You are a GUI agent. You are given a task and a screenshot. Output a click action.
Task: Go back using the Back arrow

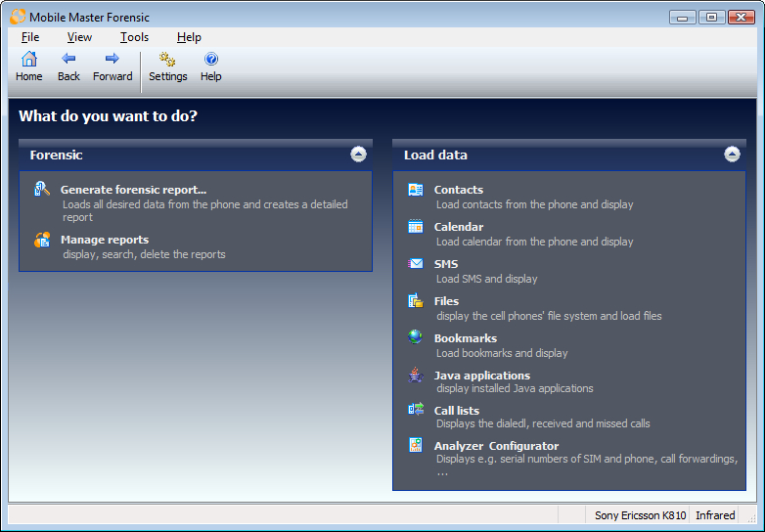pyautogui.click(x=68, y=60)
